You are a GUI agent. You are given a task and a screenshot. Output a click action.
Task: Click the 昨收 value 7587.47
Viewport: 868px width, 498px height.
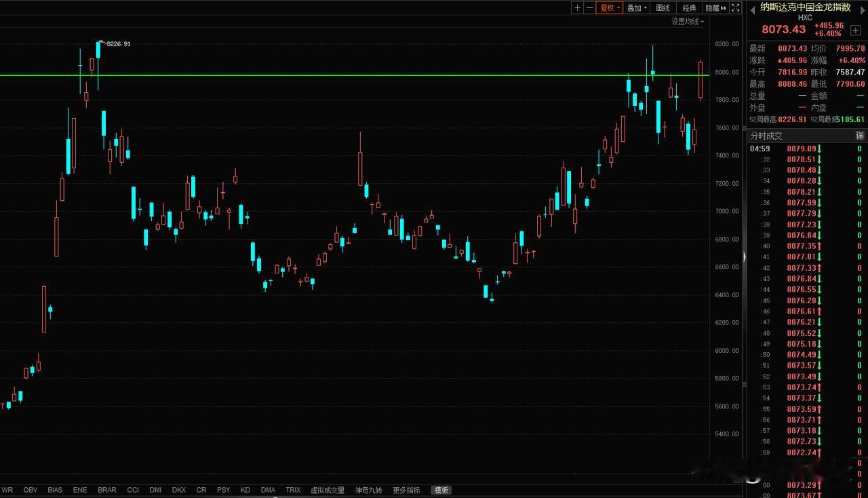tap(850, 72)
